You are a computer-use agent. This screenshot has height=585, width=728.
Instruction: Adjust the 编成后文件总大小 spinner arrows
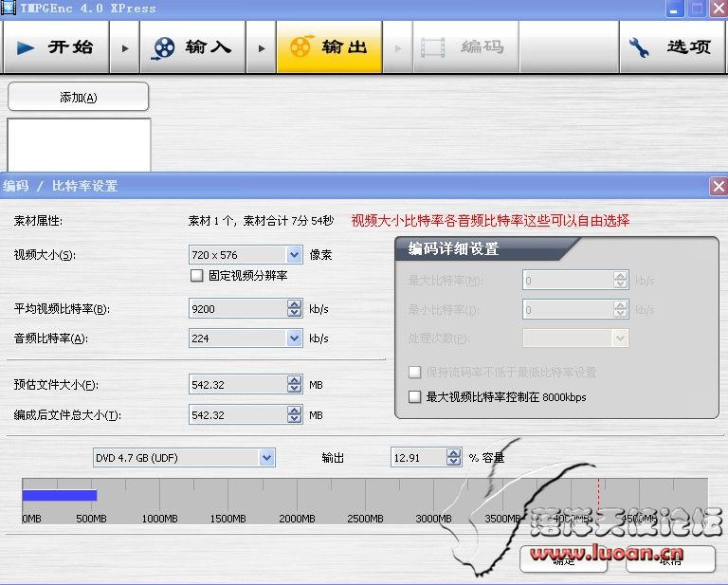tap(295, 414)
